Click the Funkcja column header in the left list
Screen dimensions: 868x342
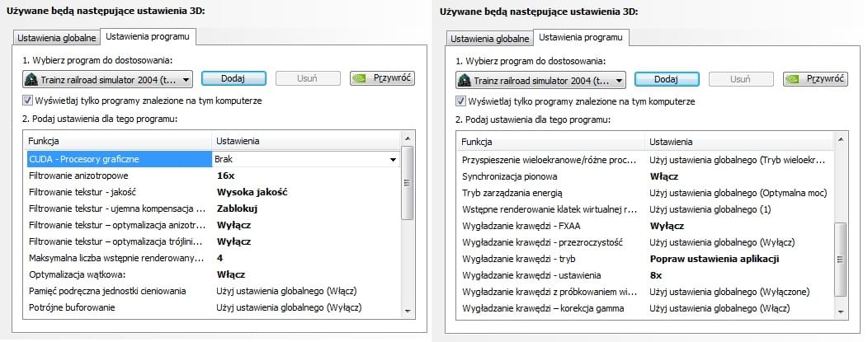pos(117,141)
